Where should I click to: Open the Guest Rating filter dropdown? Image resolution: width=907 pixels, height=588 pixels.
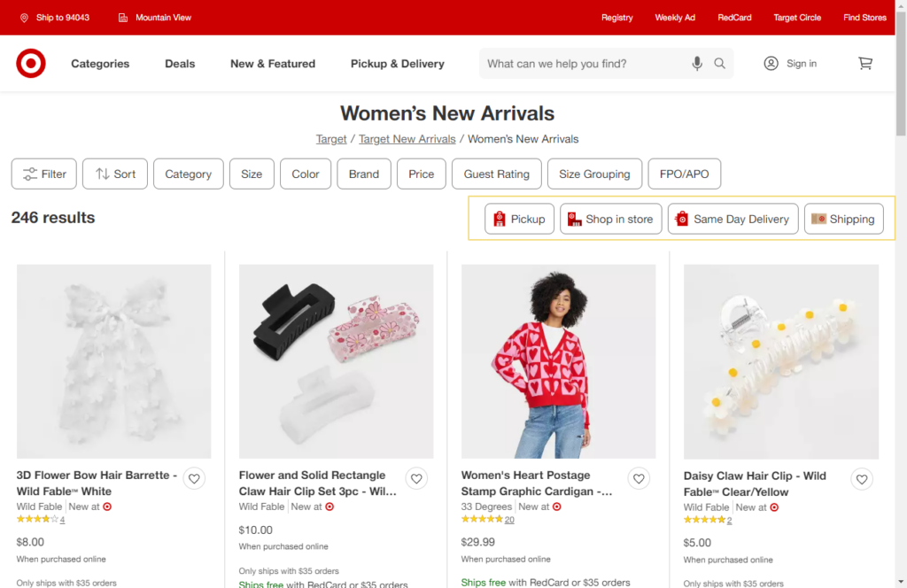(x=496, y=174)
